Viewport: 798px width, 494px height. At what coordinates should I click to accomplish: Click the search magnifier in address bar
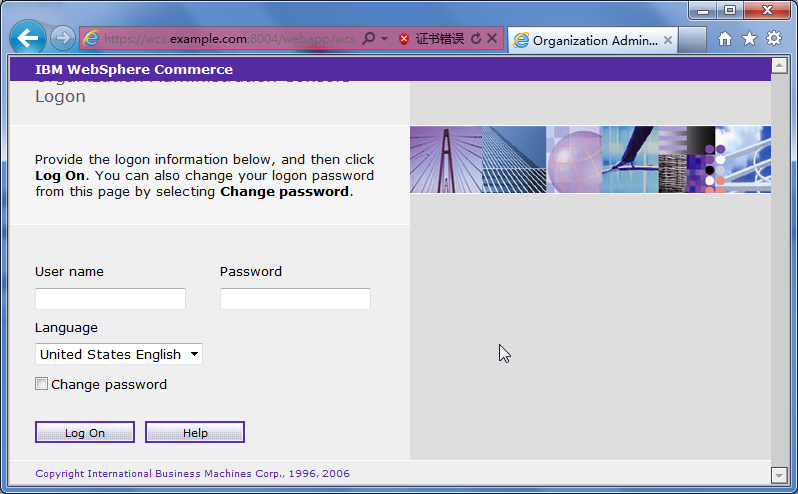[x=368, y=39]
